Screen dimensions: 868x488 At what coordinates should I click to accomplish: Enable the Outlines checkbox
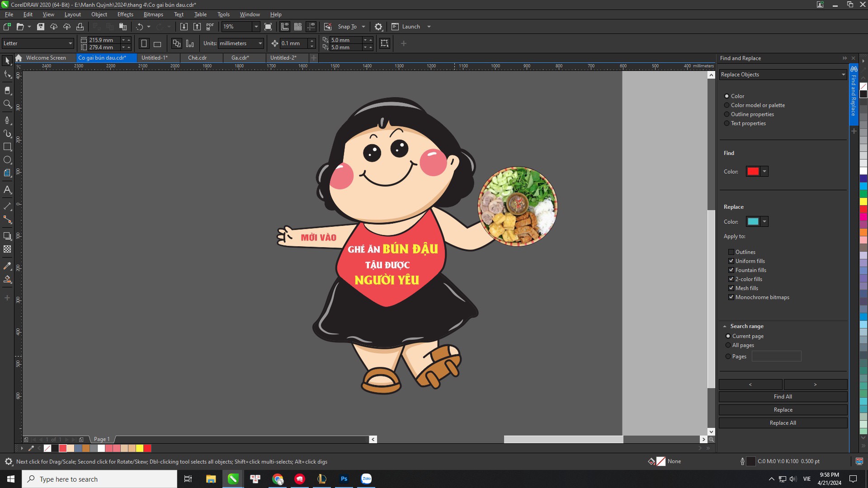click(x=731, y=252)
